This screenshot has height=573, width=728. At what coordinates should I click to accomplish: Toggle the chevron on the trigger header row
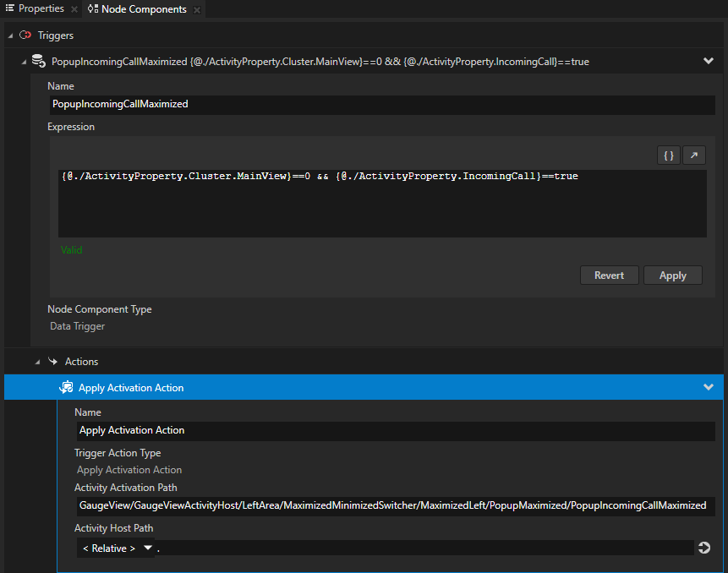(708, 61)
